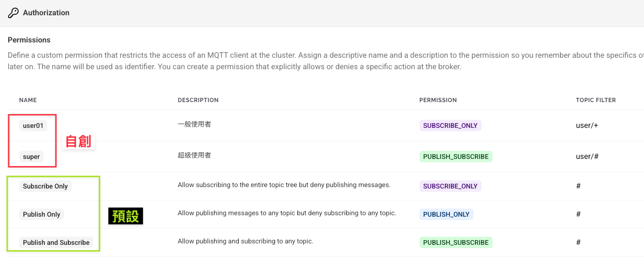This screenshot has height=262, width=644.
Task: Open the Publish Only permission entry
Action: pyautogui.click(x=42, y=214)
